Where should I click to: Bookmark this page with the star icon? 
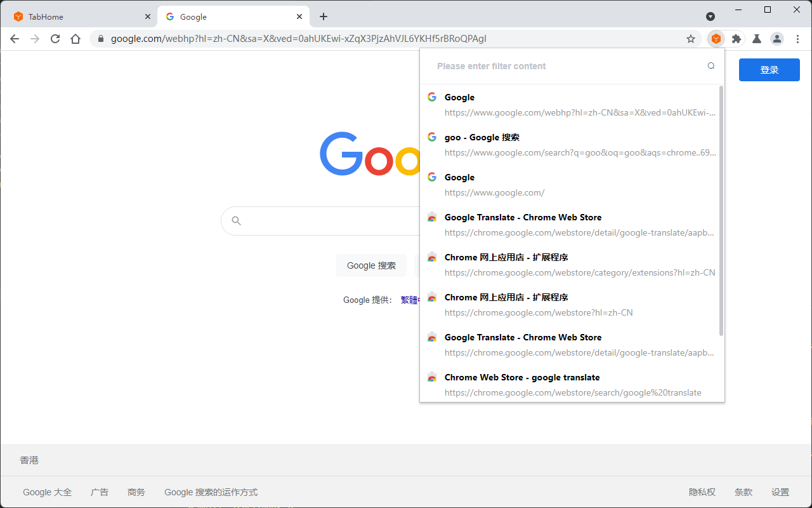point(690,39)
